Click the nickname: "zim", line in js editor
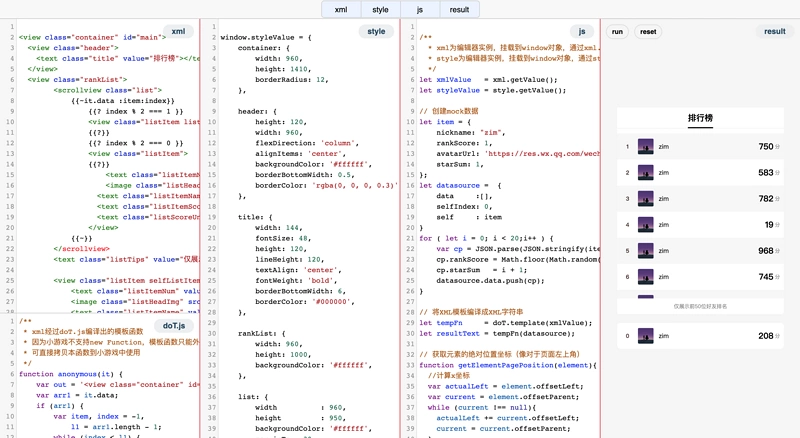 pos(470,133)
